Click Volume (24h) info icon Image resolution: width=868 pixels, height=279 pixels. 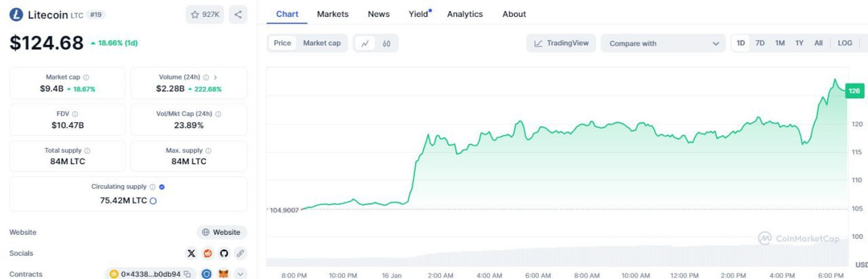coord(205,77)
